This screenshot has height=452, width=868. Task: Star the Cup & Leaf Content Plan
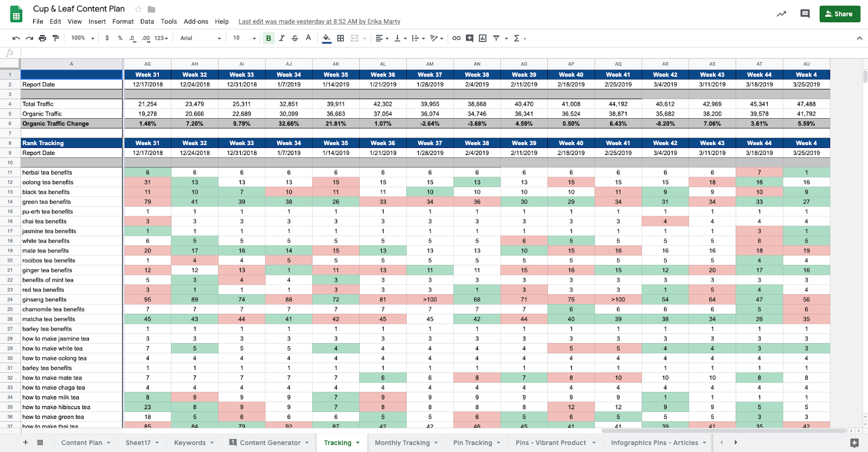coord(138,9)
